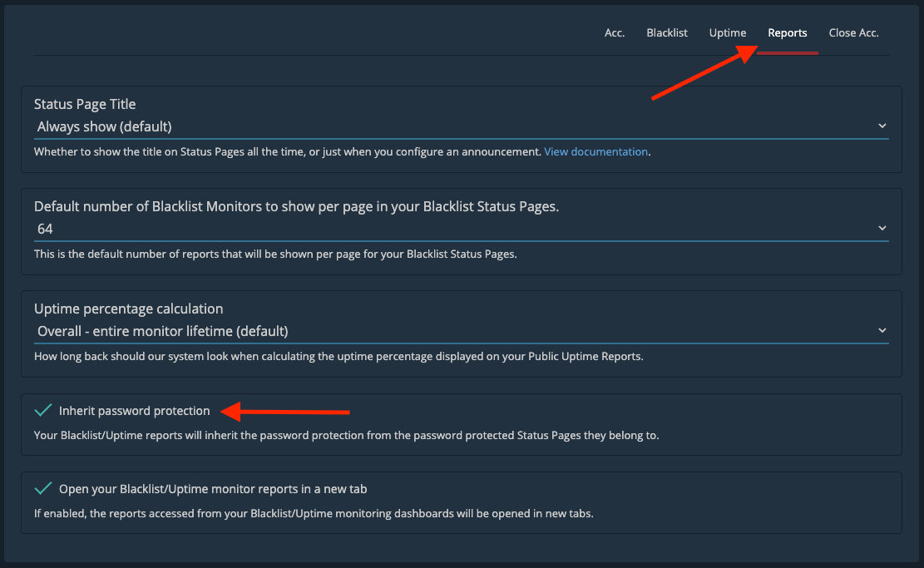Toggle the Inherit password protection checkmark
Image resolution: width=924 pixels, height=568 pixels.
click(43, 410)
